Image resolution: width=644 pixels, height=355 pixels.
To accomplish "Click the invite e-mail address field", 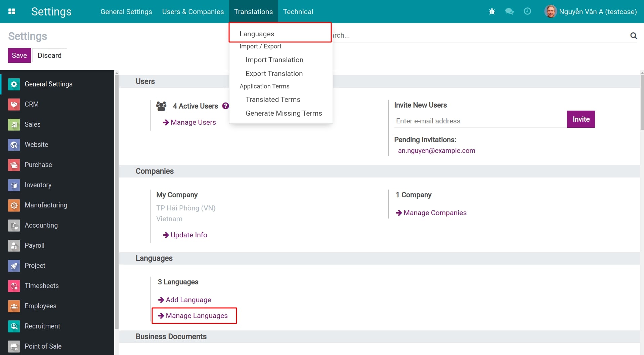I will tap(480, 121).
